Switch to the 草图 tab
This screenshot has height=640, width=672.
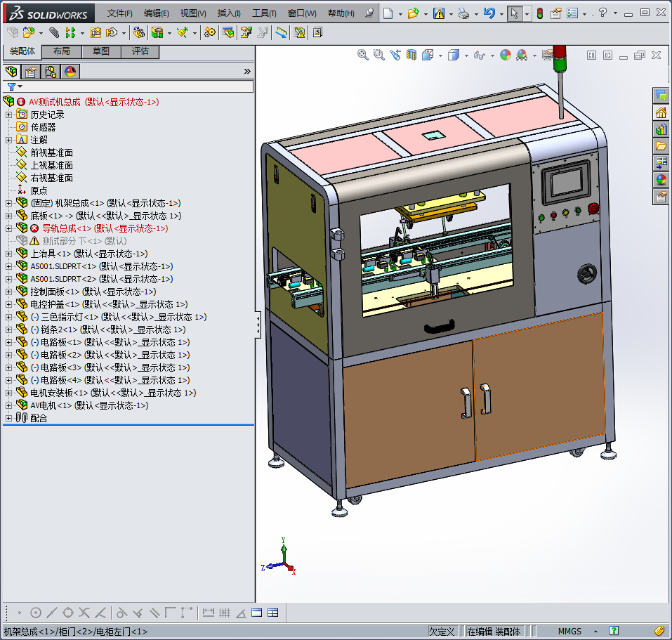coord(101,51)
